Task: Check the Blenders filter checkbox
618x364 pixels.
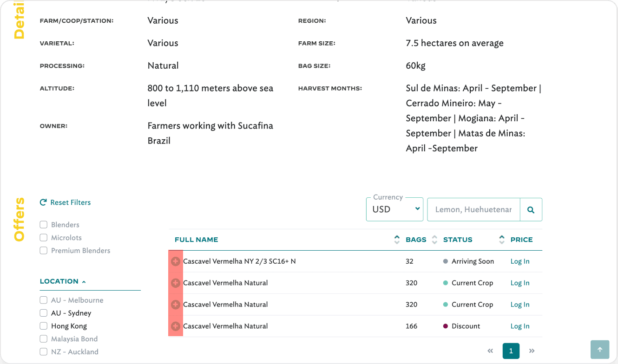Action: point(44,225)
